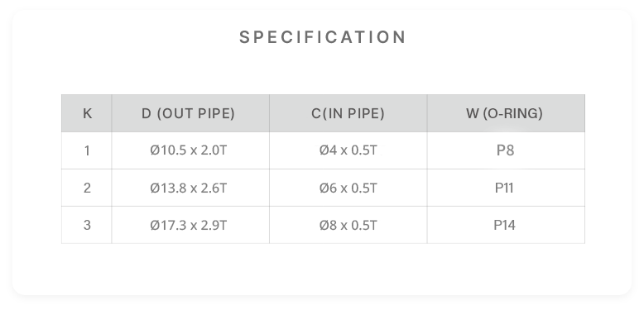Click row number 3 cell

click(x=87, y=225)
